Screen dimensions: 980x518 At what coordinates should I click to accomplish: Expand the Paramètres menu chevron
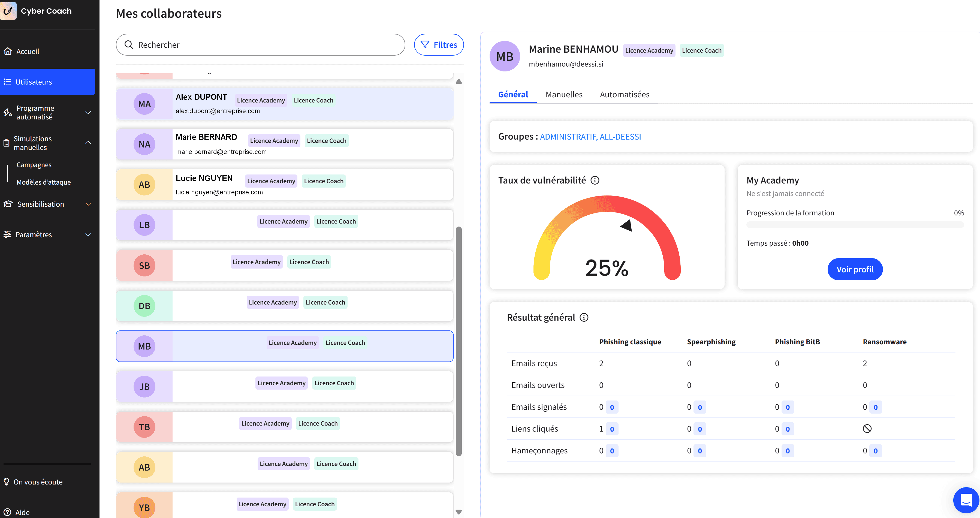point(88,235)
